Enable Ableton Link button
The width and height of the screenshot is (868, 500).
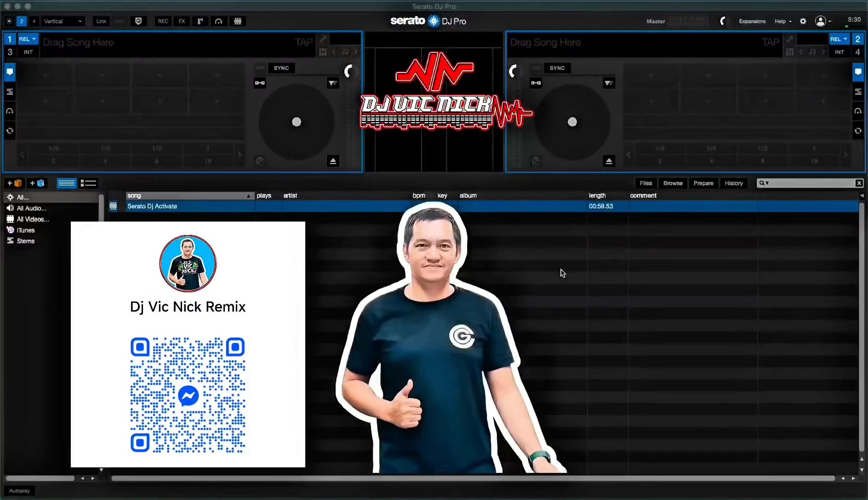(101, 21)
